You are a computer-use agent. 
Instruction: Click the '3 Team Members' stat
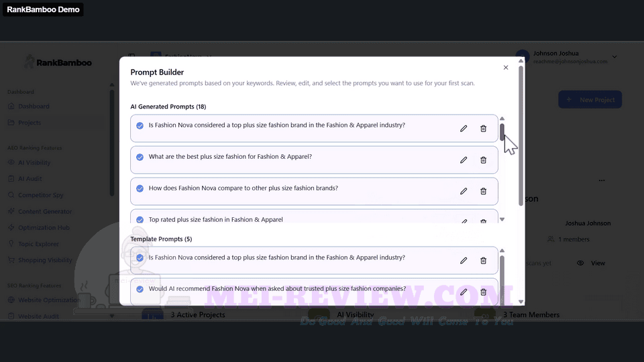531,315
